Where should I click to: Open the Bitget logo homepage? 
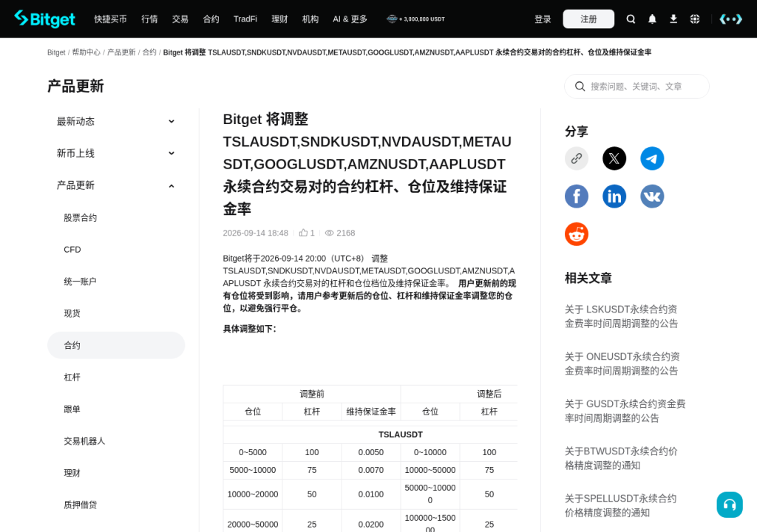coord(45,18)
